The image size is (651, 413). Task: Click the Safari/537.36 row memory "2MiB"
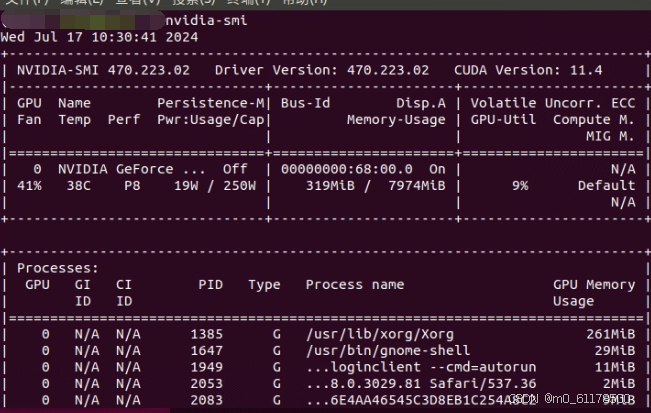[619, 384]
